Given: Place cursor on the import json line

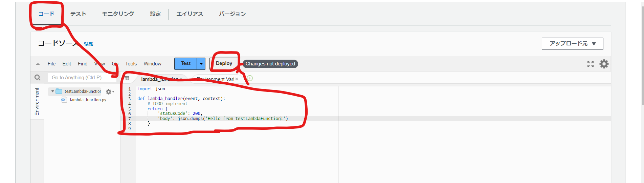Looking at the screenshot, I should (151, 89).
